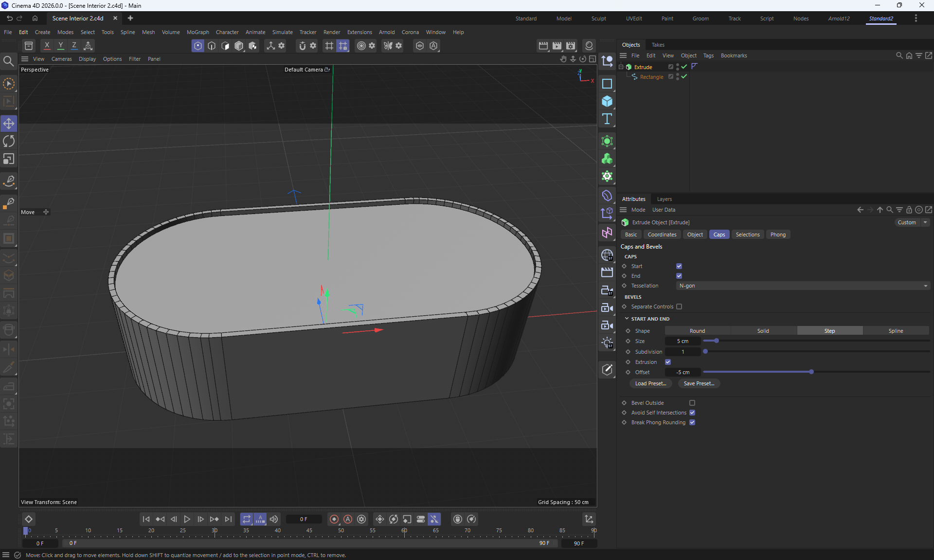Collapse the Extrude object hierarchy

tap(621, 67)
